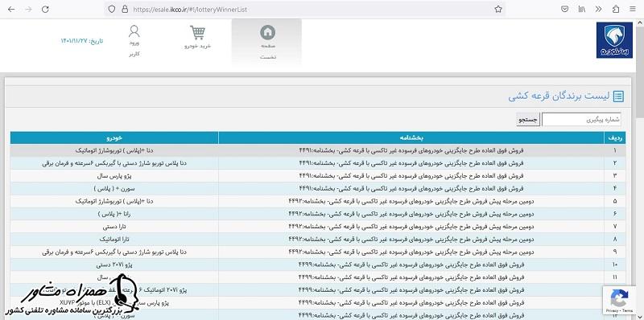This screenshot has width=644, height=320.
Task: Select the car cell in row ۱
Action: pos(114,150)
